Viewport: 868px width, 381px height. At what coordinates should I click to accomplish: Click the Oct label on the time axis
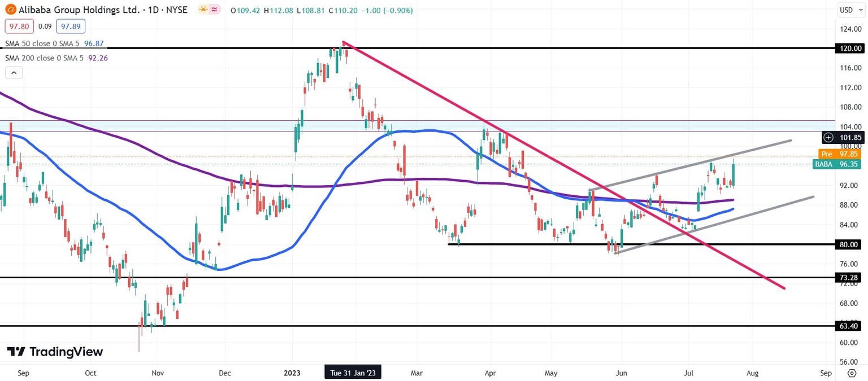pos(90,373)
